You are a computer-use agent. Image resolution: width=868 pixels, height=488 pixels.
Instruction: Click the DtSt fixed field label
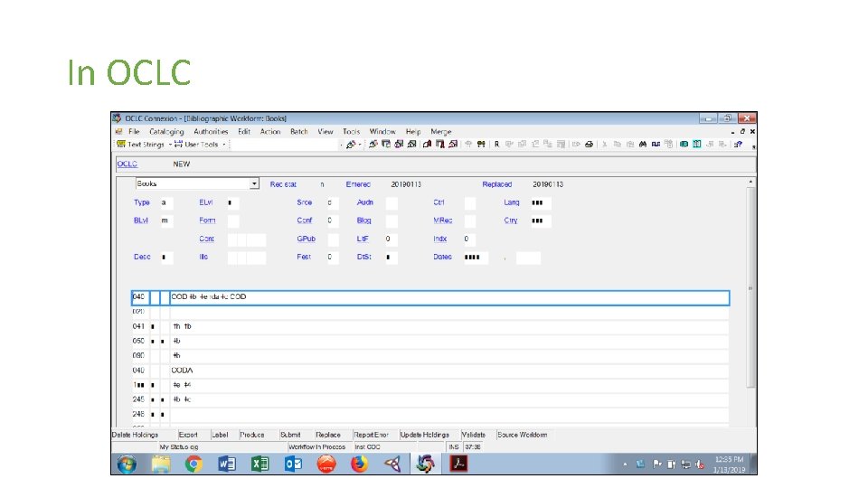click(x=363, y=257)
